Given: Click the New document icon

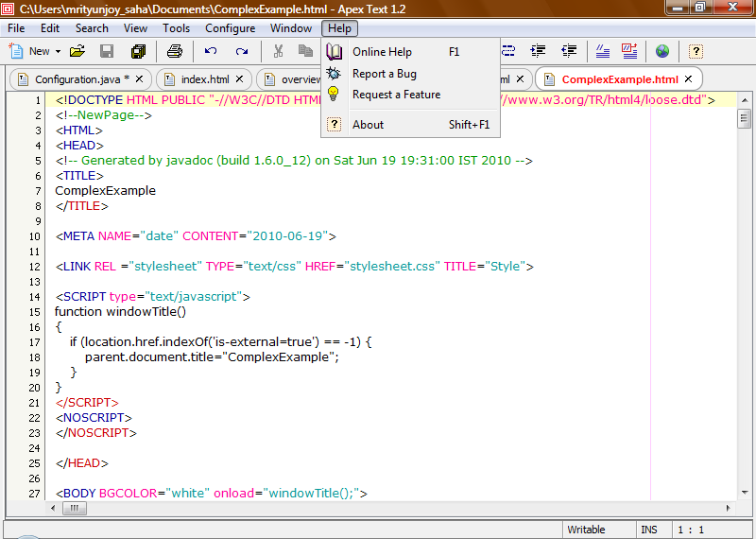Looking at the screenshot, I should 16,51.
